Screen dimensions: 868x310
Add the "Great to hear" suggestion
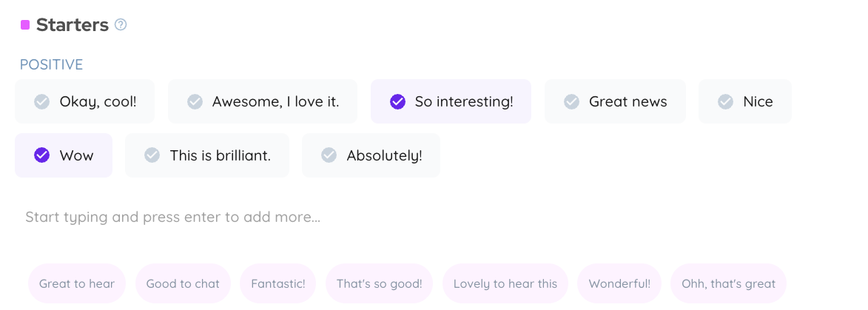click(x=77, y=283)
